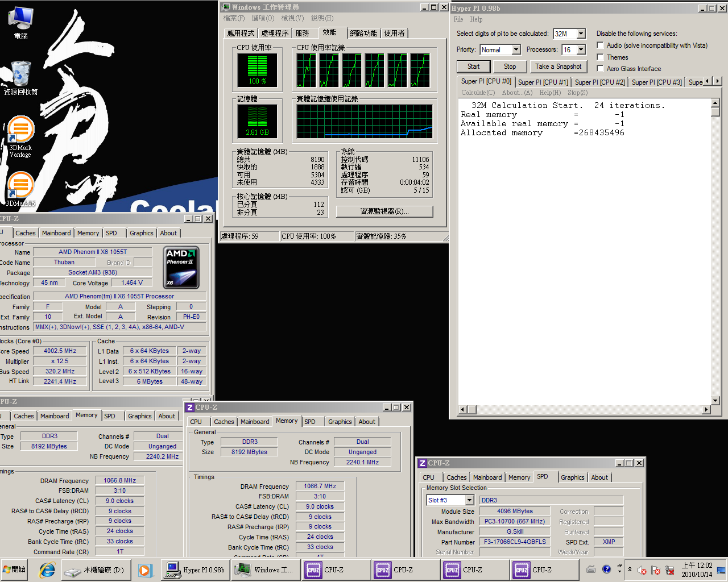Image resolution: width=728 pixels, height=582 pixels.
Task: Open the Action Center flag tray icon
Action: click(656, 570)
